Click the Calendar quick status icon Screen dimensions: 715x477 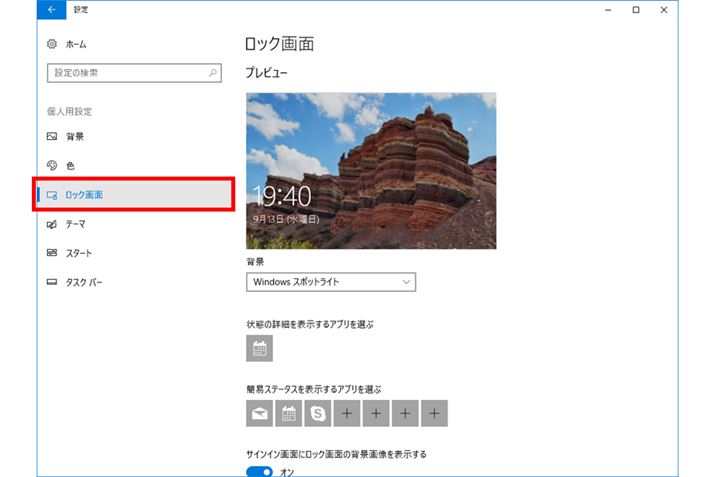[289, 413]
